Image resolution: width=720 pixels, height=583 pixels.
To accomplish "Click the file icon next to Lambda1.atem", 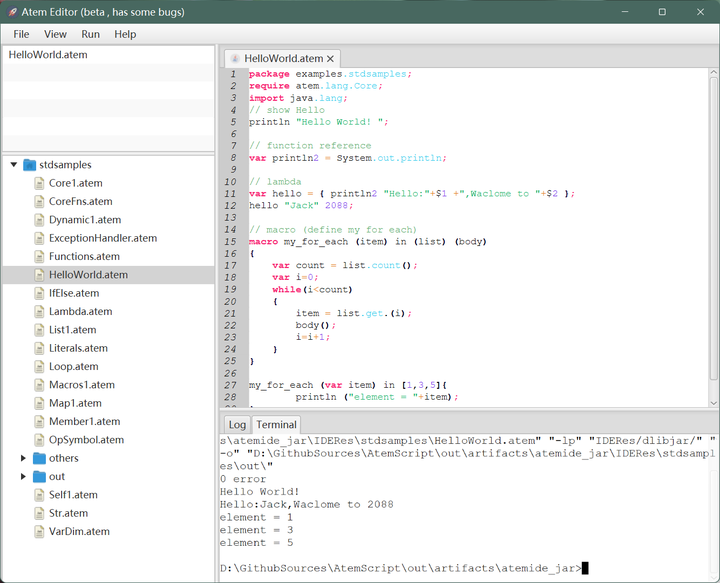I will point(40,311).
